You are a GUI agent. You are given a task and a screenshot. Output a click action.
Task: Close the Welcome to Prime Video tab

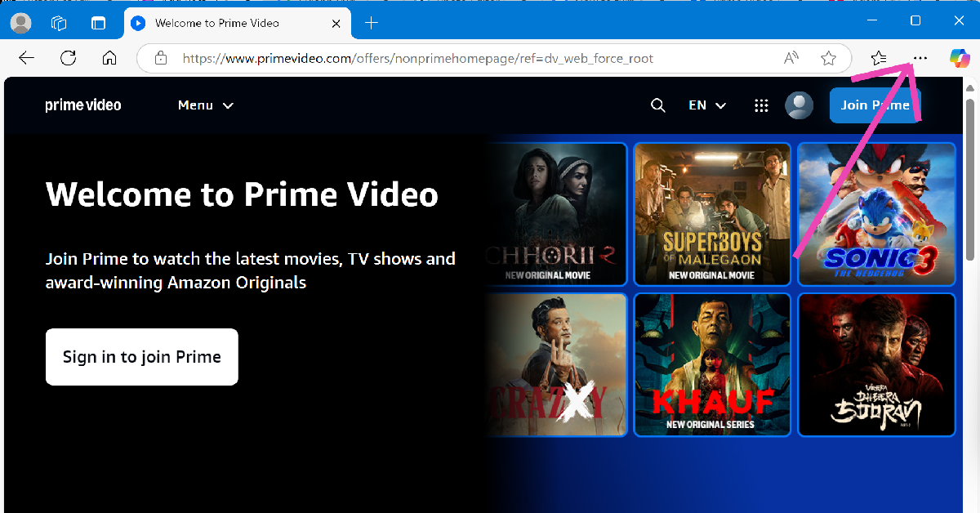[336, 23]
